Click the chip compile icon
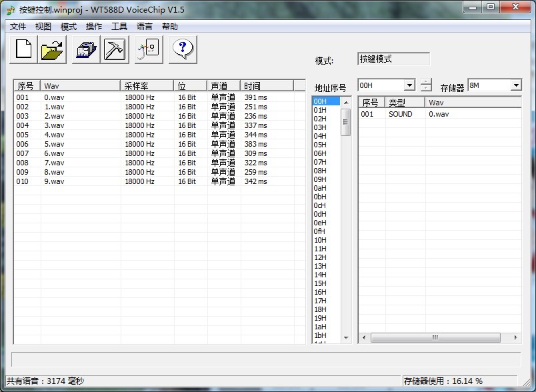Viewport: 536px width, 392px height. tap(85, 49)
